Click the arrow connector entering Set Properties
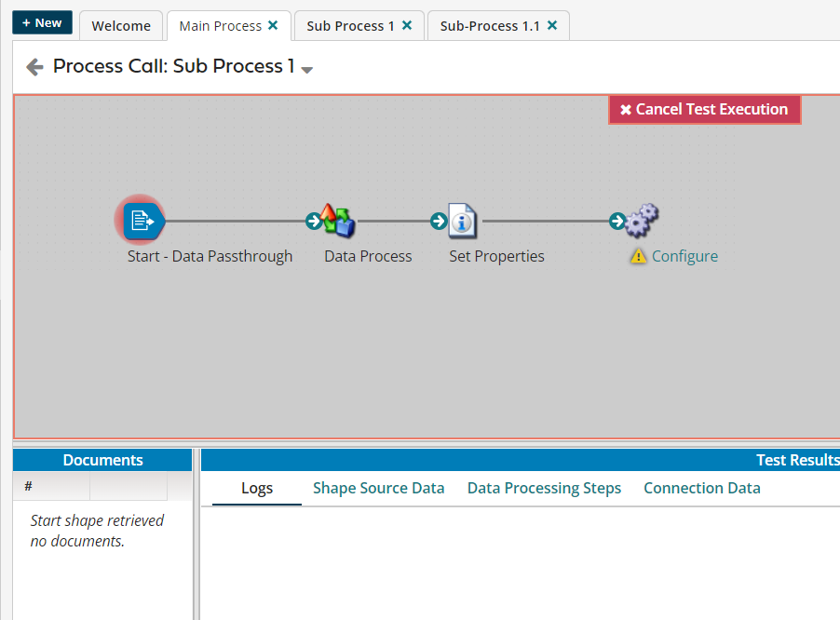The height and width of the screenshot is (620, 840). [438, 222]
